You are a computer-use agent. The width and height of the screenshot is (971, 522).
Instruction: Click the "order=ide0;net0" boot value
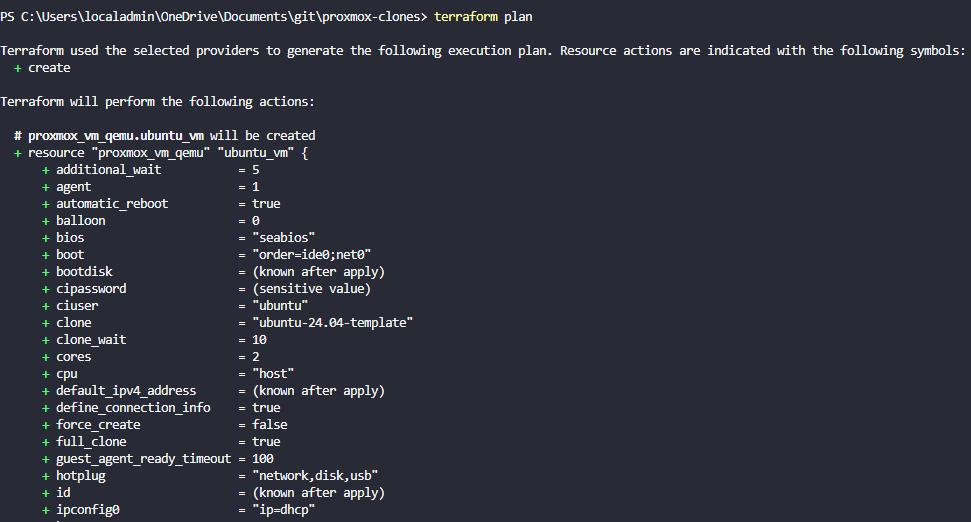(x=312, y=254)
